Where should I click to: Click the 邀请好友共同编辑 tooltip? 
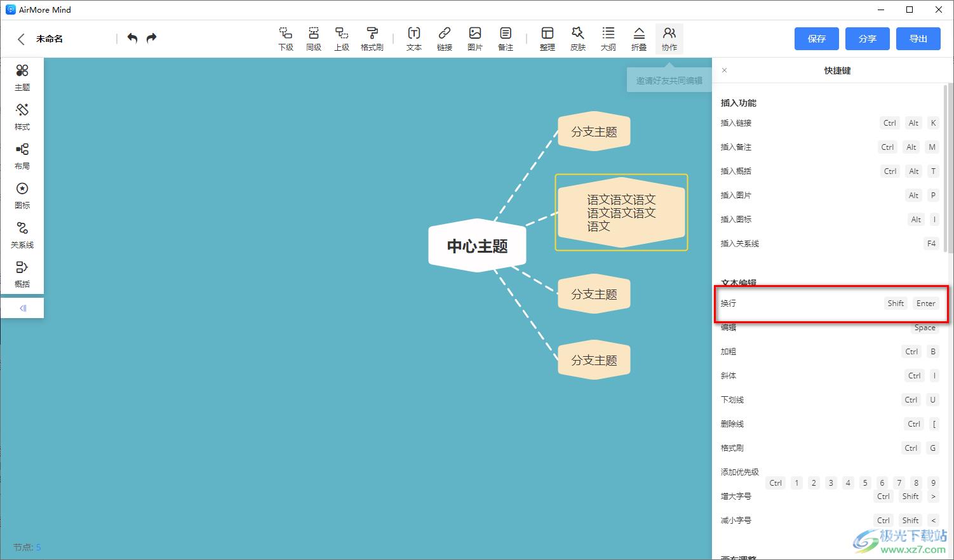[x=669, y=81]
